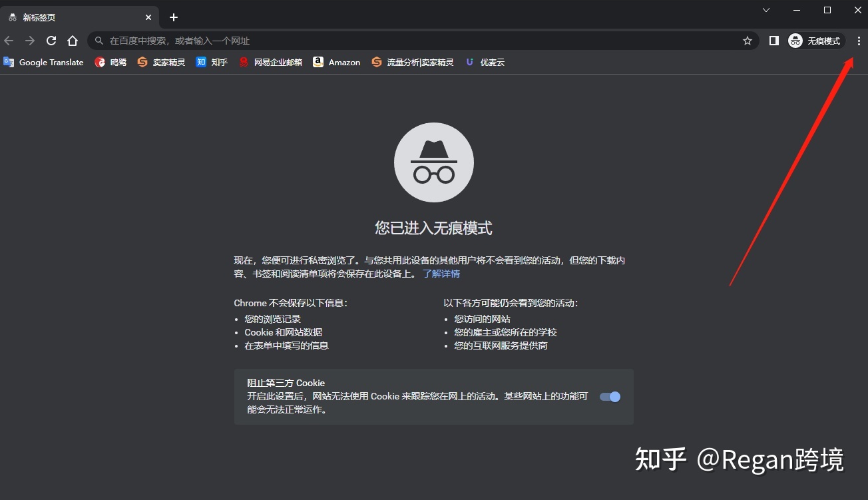Open the 无痕模式 profile indicator
Screen dimensions: 868x500
815,41
